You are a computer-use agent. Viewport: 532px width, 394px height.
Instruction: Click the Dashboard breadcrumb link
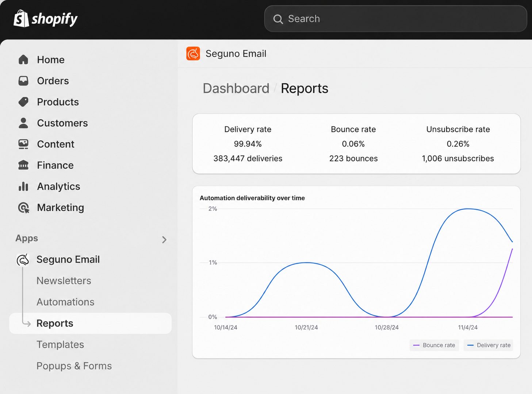(236, 88)
